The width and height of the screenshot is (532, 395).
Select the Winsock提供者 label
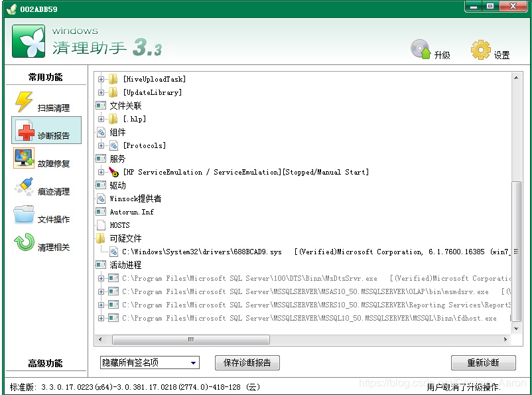click(135, 198)
